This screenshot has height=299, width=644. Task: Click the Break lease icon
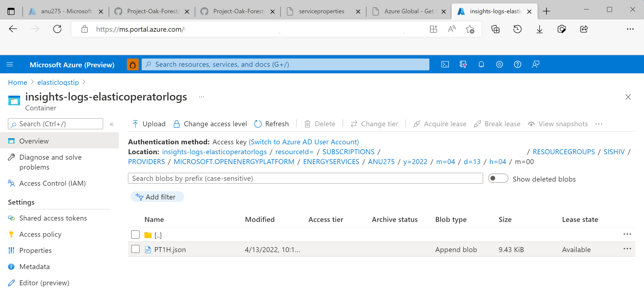(478, 124)
